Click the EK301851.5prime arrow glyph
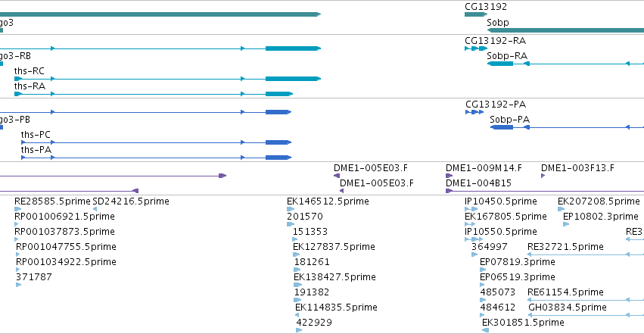 (x=486, y=330)
